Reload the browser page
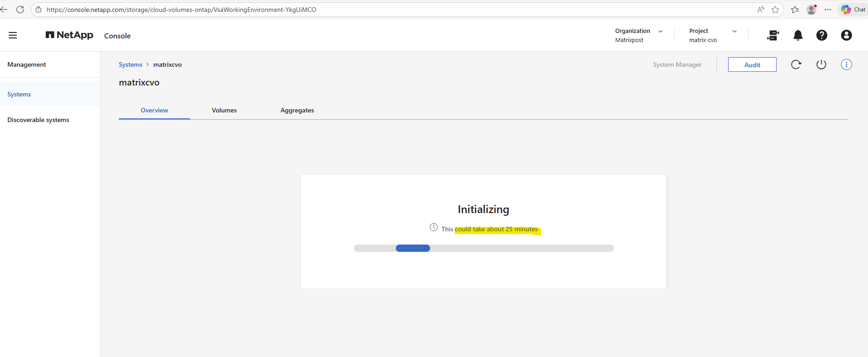This screenshot has height=357, width=868. (x=20, y=10)
